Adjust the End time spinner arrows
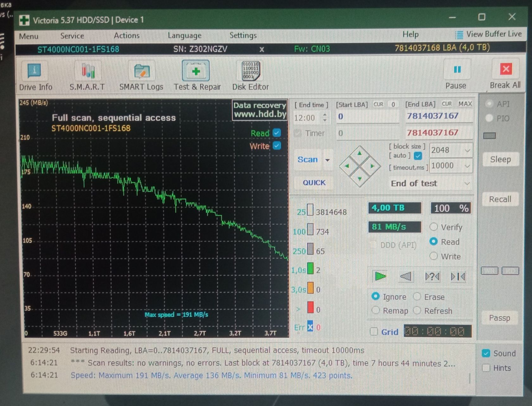Screen dimensions: 532x406 point(325,118)
